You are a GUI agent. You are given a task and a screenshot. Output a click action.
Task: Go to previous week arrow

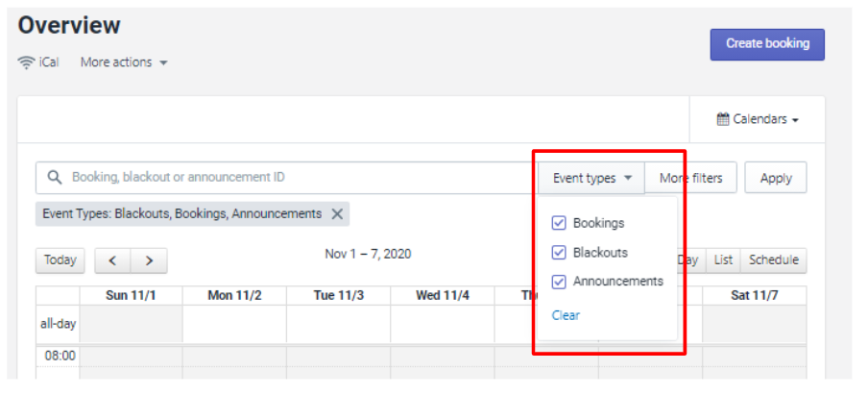point(113,260)
